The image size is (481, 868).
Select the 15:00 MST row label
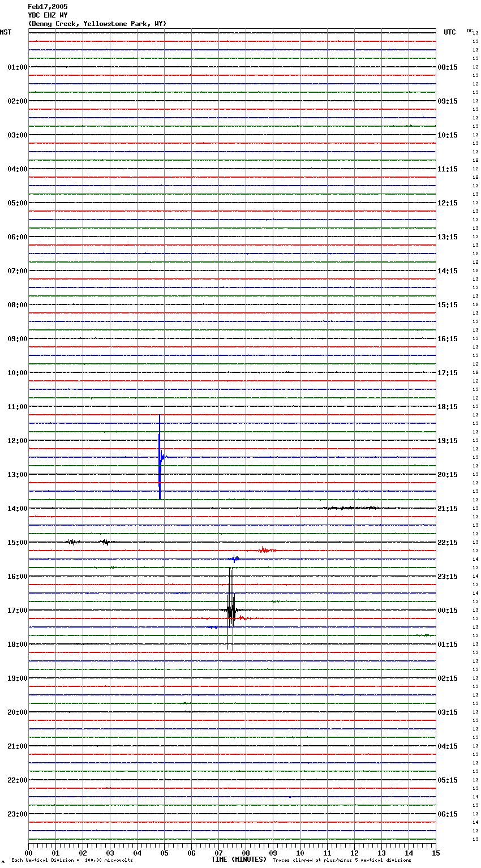tap(17, 543)
